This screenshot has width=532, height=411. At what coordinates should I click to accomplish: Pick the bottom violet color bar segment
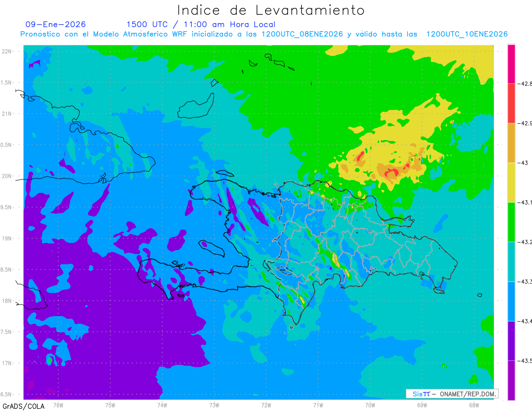tap(511, 380)
